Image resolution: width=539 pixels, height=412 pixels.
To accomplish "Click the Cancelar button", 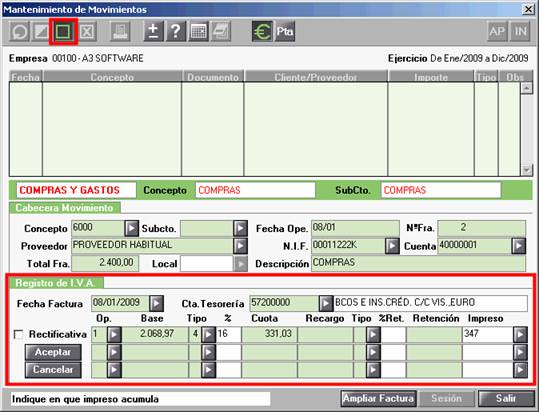I will tap(53, 370).
